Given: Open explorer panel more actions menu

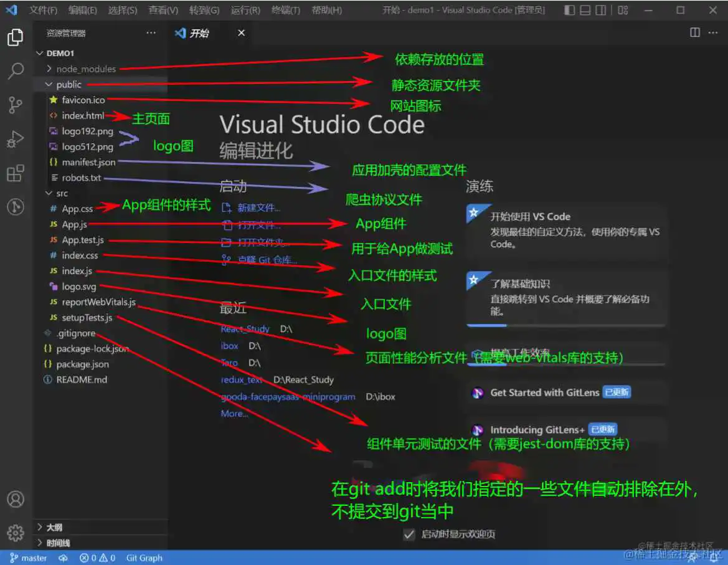Looking at the screenshot, I should (151, 33).
